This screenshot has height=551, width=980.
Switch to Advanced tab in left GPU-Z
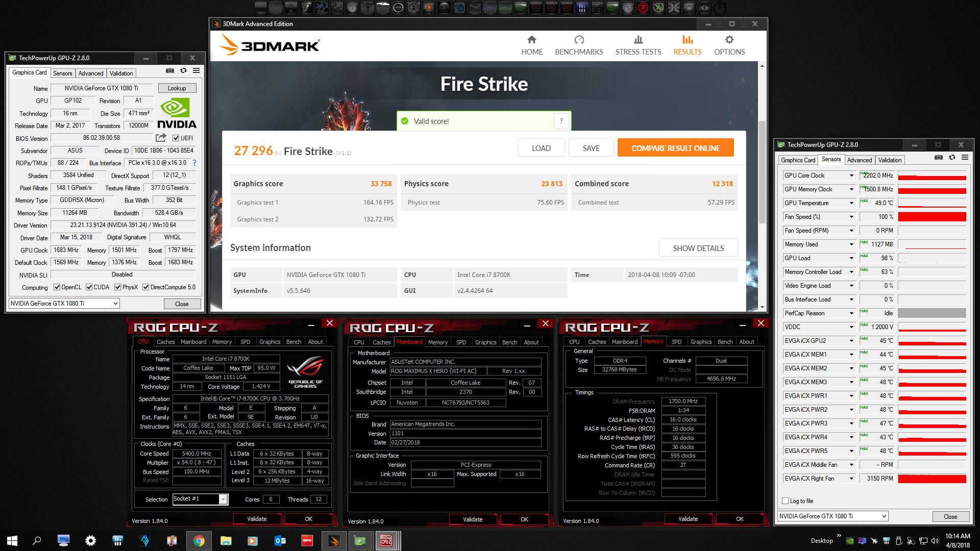pos(91,73)
